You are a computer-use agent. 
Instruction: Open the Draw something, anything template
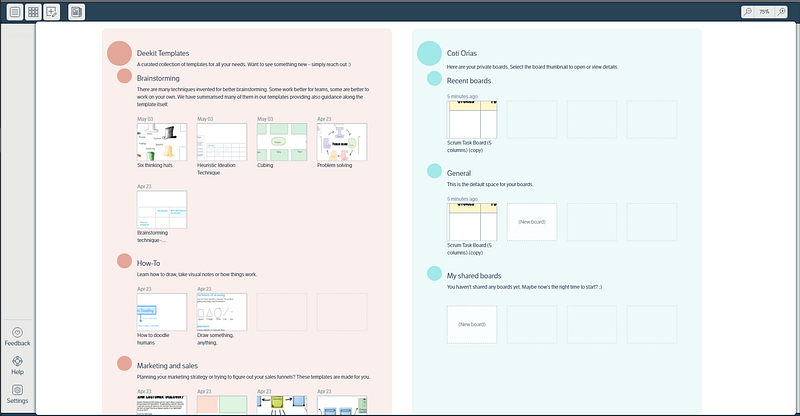coord(222,312)
